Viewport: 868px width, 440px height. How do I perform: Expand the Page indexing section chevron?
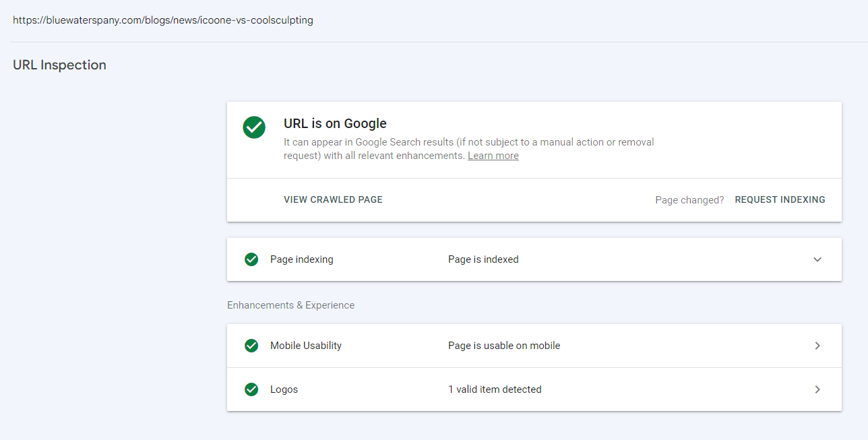click(x=817, y=259)
